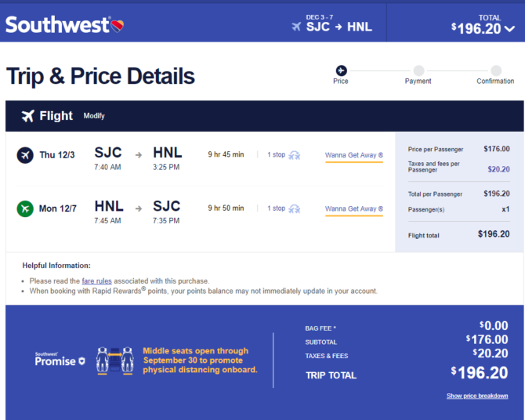Click the middle seats open illustration
This screenshot has width=525, height=420.
pyautogui.click(x=115, y=360)
